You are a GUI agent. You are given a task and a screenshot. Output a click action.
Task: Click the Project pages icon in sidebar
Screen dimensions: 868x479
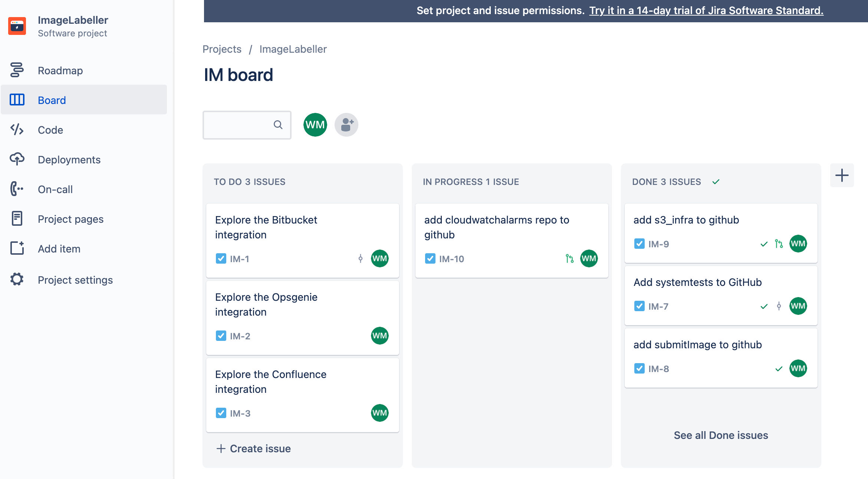17,218
